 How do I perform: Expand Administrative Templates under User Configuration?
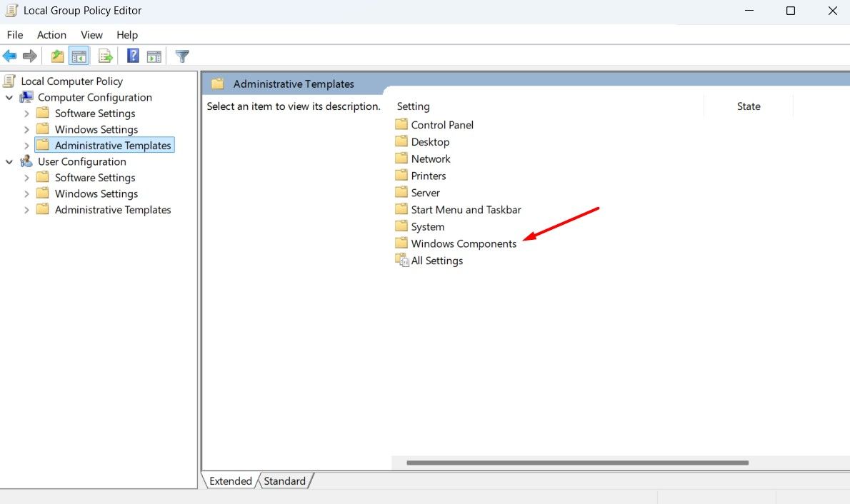tap(26, 210)
